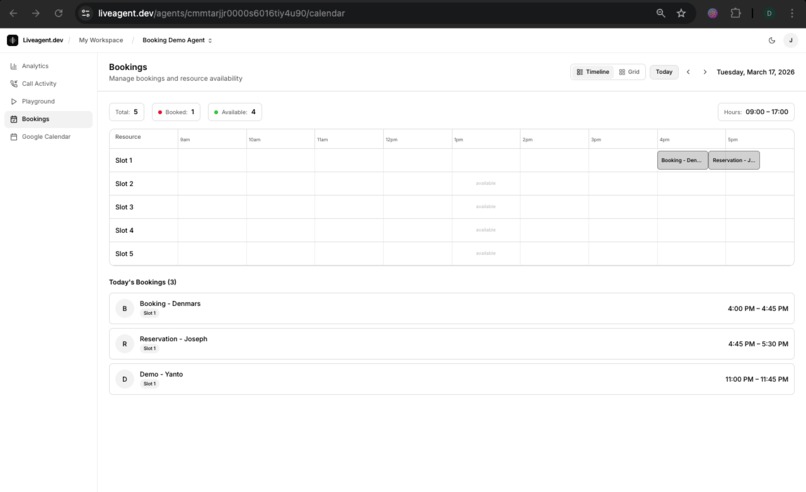This screenshot has height=492, width=806.
Task: Click the Today's Bookings (3) heading
Action: click(142, 282)
